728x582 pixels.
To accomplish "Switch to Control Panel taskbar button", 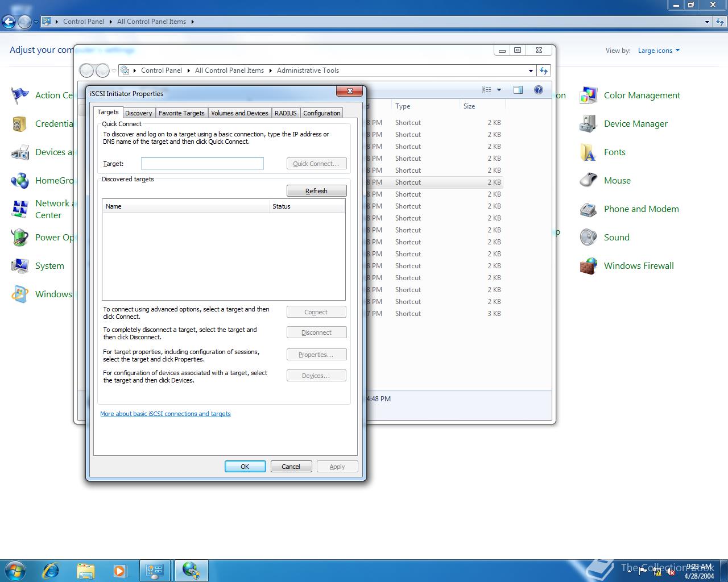I will [x=155, y=571].
